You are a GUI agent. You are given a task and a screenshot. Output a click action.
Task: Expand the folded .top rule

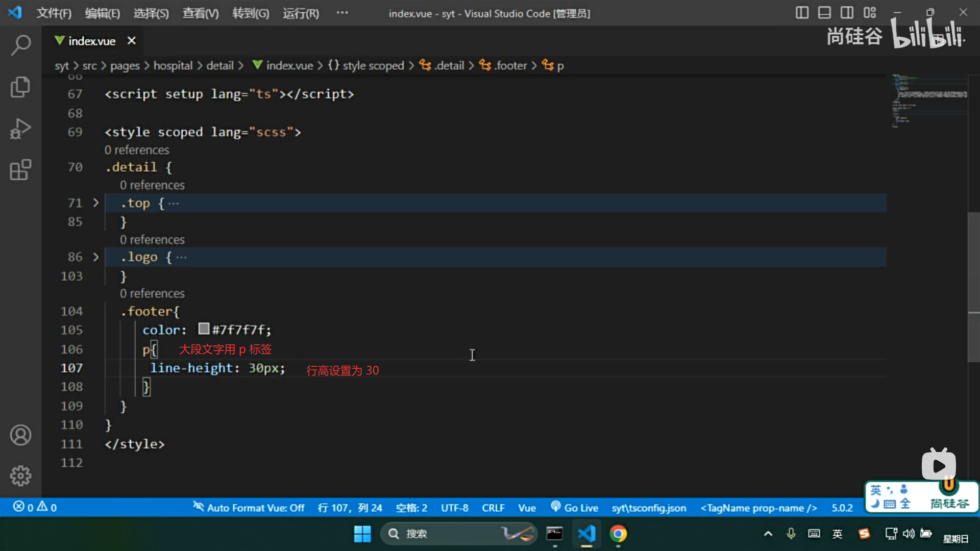[95, 203]
